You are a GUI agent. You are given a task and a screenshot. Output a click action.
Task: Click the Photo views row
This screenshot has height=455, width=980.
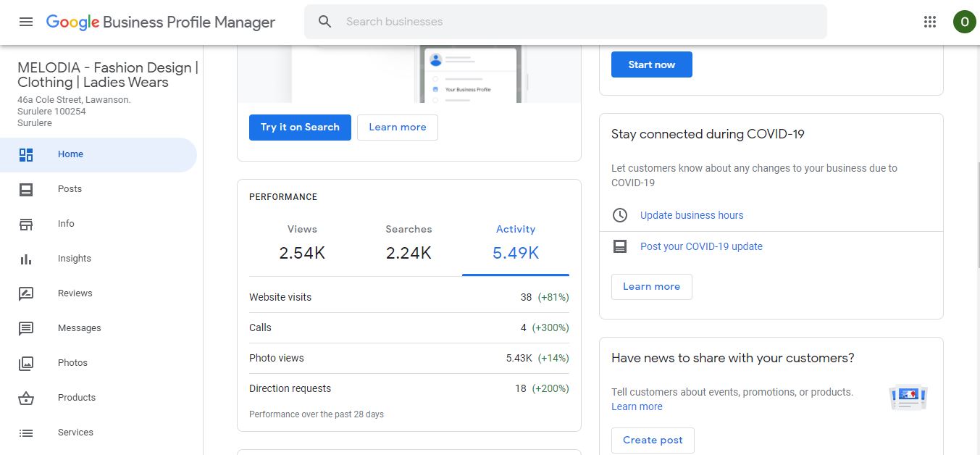(x=409, y=358)
